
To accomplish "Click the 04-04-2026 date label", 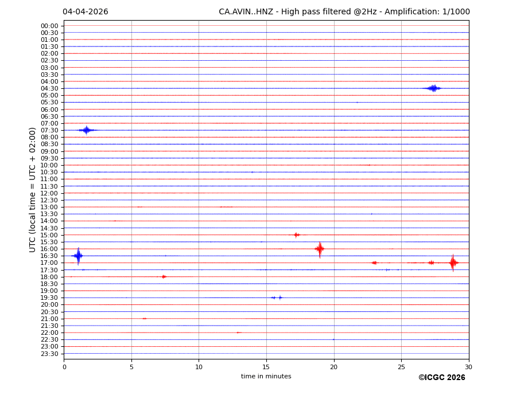I will coord(85,12).
